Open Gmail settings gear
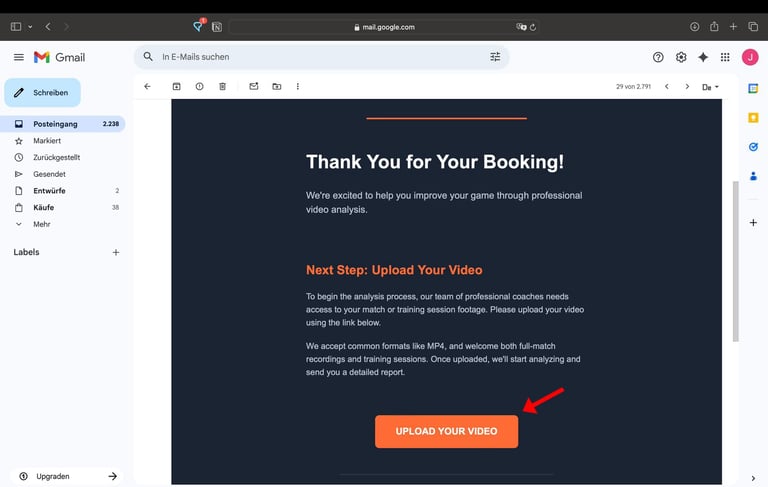Viewport: 768px width, 487px height. point(681,57)
